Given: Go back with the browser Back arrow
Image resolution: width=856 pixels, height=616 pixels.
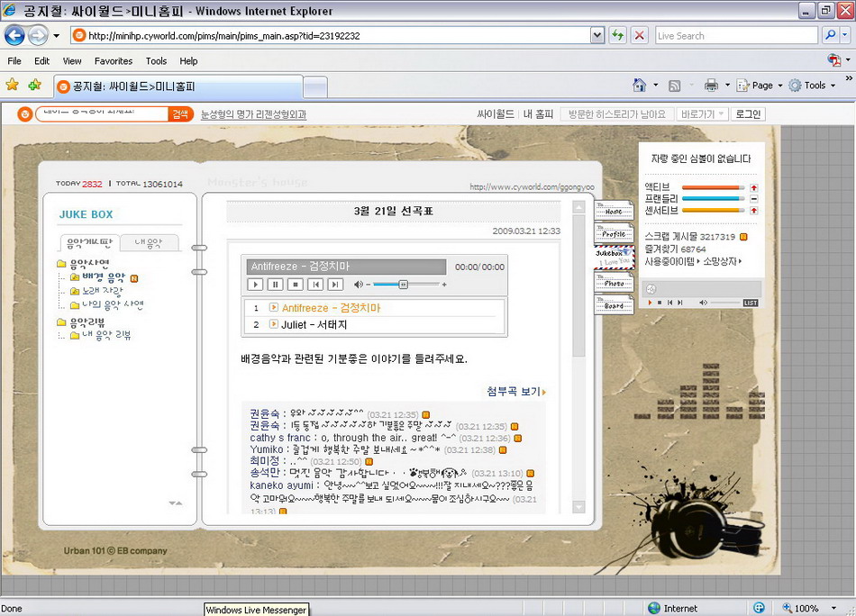Looking at the screenshot, I should point(14,36).
